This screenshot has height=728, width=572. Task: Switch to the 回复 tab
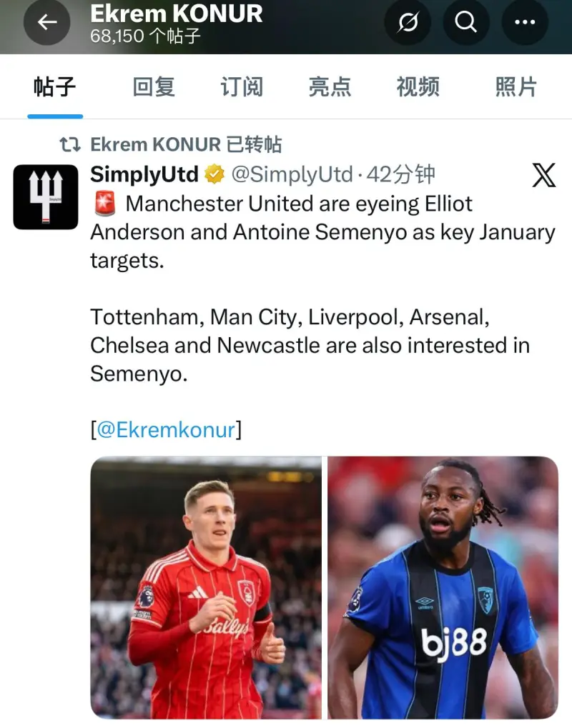154,87
